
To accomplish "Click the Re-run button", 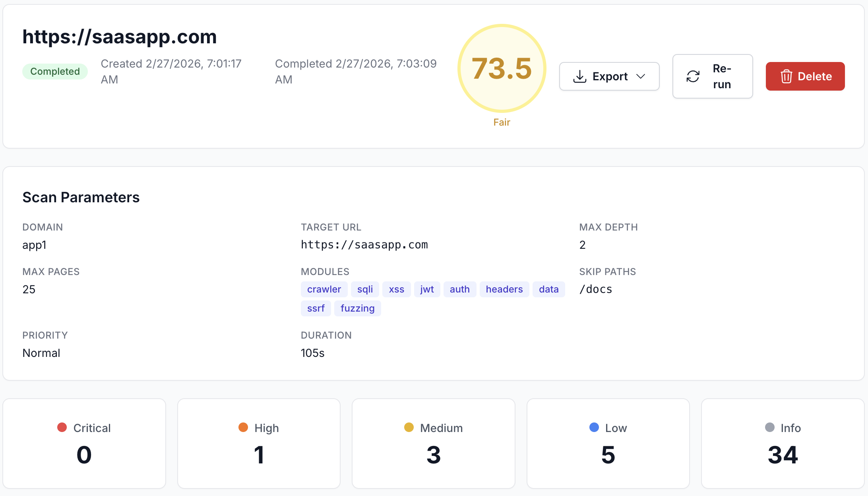I will 713,76.
